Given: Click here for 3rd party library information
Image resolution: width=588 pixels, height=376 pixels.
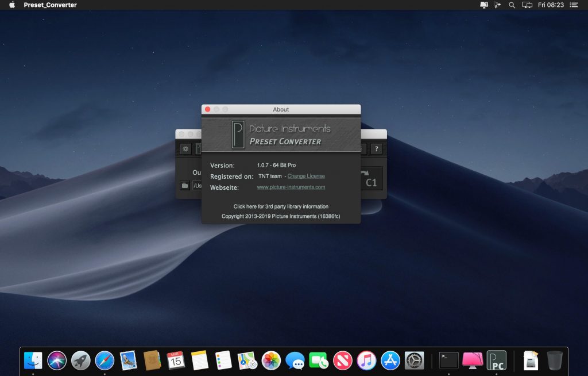Looking at the screenshot, I should pyautogui.click(x=281, y=206).
